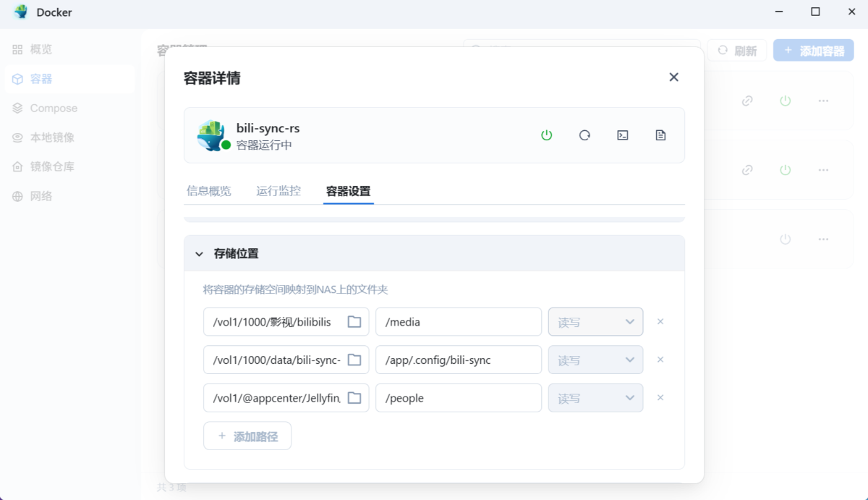Screen dimensions: 868x500
Task: Click the 添加路径 button
Action: click(247, 435)
